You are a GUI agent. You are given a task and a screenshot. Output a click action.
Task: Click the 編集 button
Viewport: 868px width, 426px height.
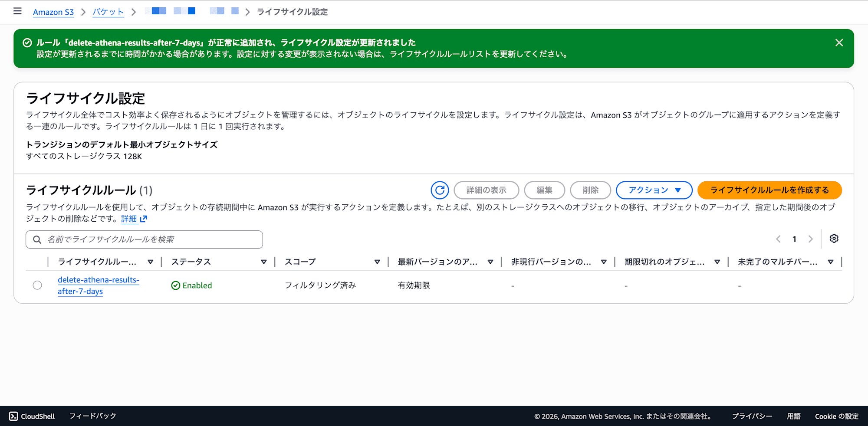click(x=544, y=190)
